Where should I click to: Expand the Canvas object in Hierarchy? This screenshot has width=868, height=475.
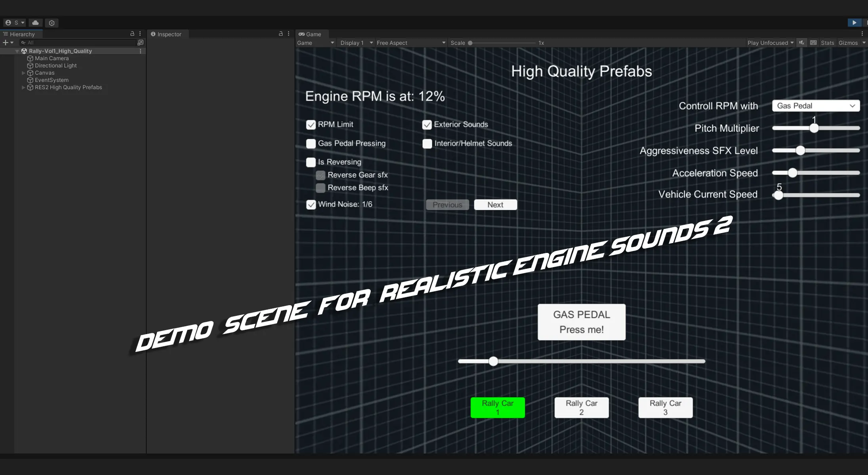(x=23, y=73)
